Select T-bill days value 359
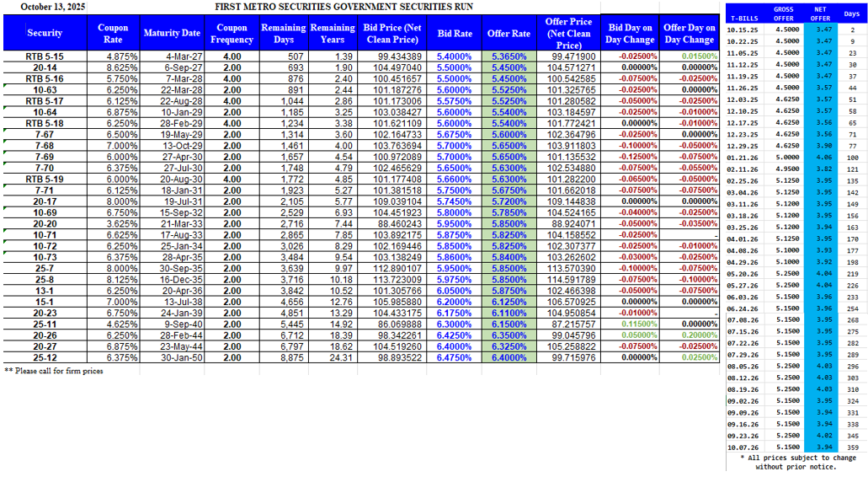 coord(853,448)
